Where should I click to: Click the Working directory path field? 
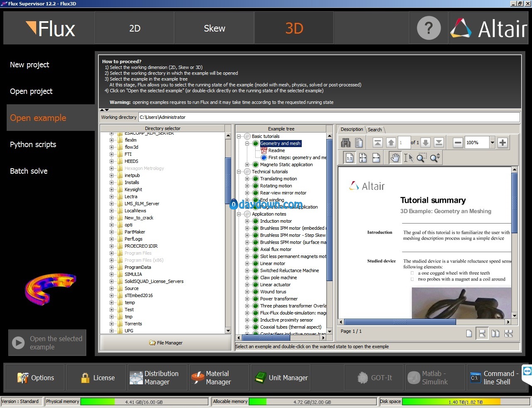tap(328, 117)
